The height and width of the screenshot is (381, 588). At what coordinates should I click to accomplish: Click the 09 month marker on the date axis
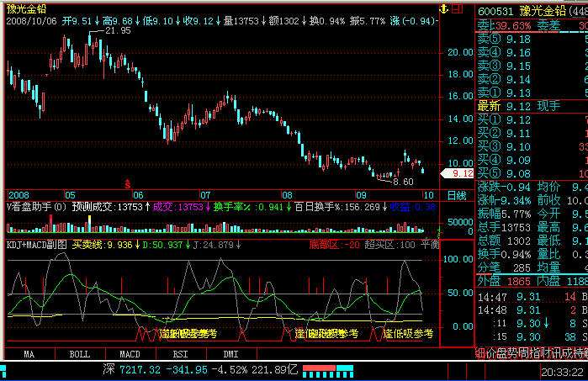coord(361,195)
